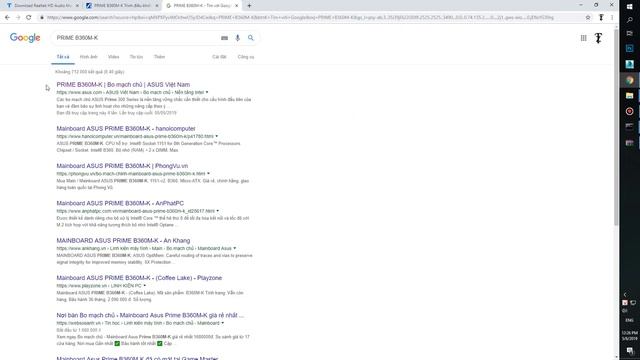This screenshot has width=640, height=360.
Task: Open the red record app in taskbar
Action: coord(629,111)
